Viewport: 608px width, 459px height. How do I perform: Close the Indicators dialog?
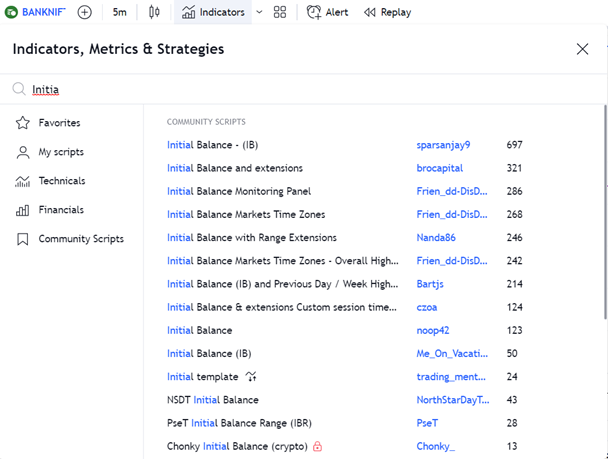582,49
